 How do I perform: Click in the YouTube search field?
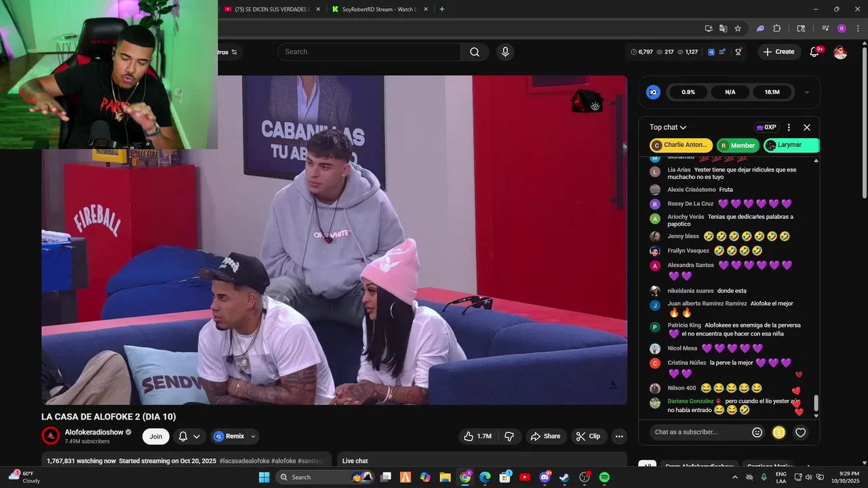(370, 52)
